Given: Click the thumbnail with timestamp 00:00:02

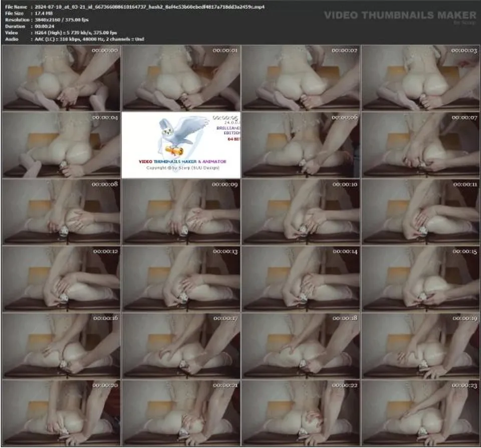Looking at the screenshot, I should pos(301,78).
